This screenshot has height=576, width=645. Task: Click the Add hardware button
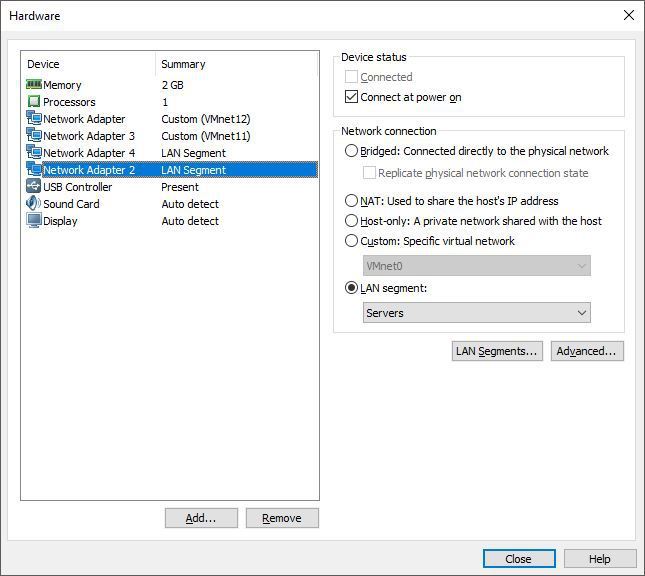click(201, 518)
